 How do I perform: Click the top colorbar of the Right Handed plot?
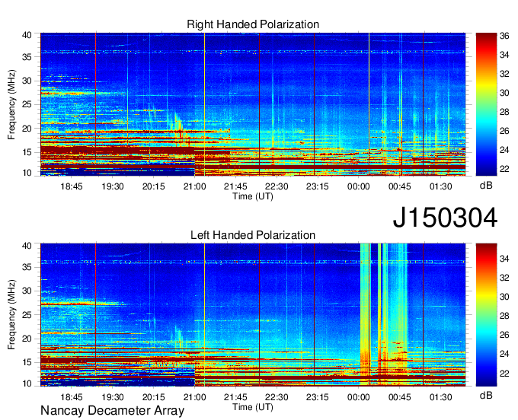point(486,104)
